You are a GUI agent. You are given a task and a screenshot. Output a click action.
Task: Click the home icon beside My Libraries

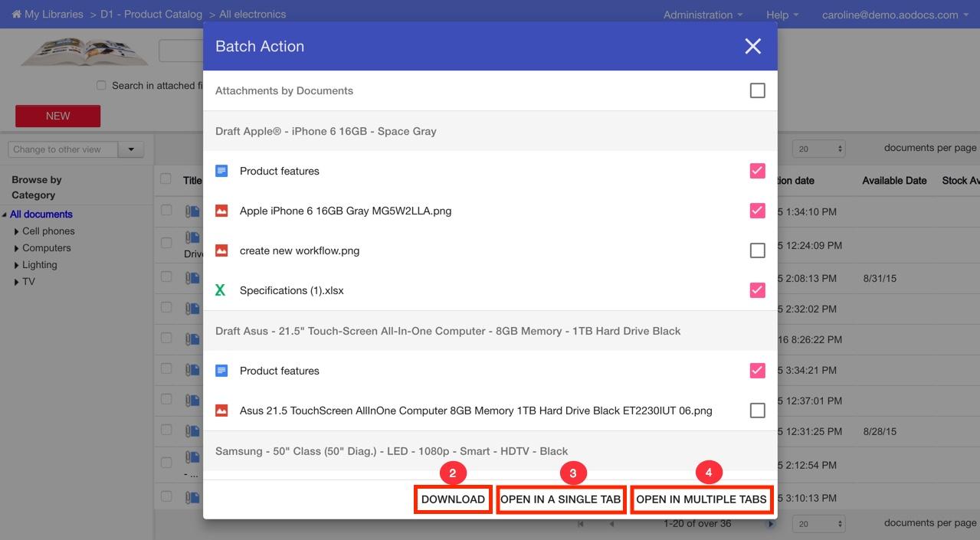click(x=16, y=15)
